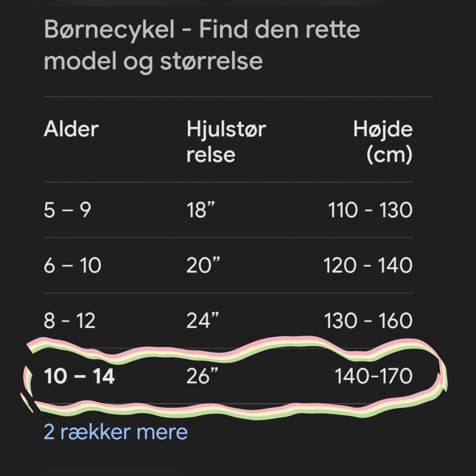Select the 110 - 130 height cell
476x476 pixels.
pyautogui.click(x=370, y=210)
